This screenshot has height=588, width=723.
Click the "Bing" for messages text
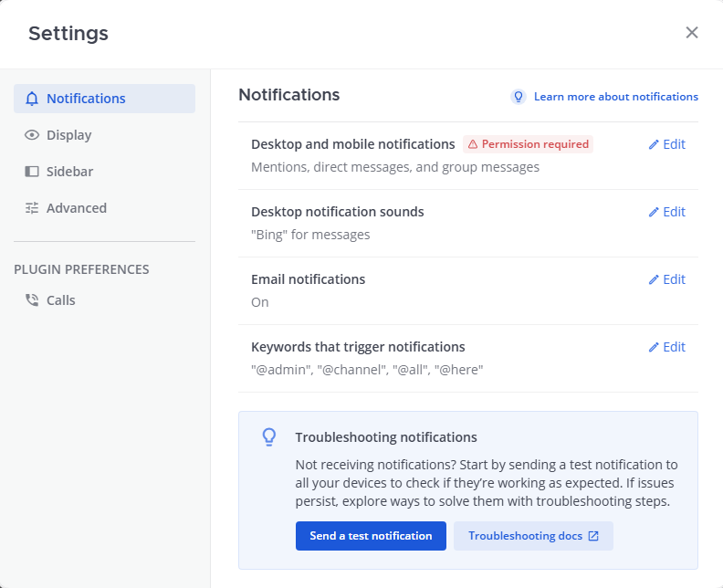(x=310, y=235)
